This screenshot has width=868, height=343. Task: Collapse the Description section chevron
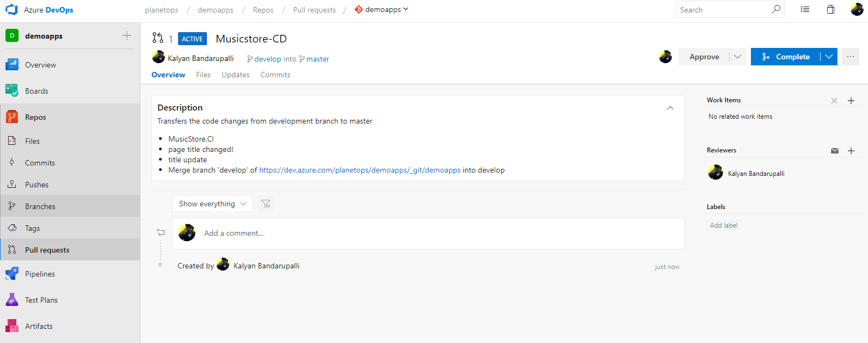pos(670,108)
